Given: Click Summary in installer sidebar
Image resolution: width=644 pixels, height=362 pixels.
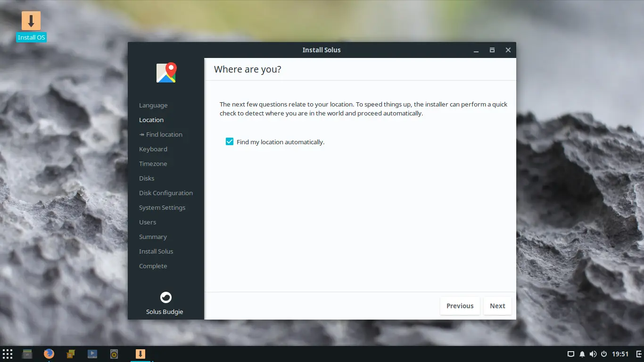Looking at the screenshot, I should click(x=153, y=237).
